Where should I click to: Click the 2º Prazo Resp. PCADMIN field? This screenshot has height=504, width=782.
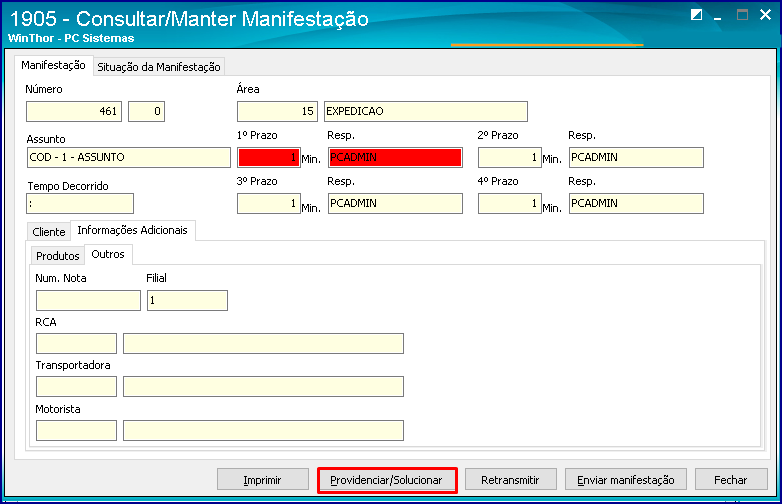636,158
